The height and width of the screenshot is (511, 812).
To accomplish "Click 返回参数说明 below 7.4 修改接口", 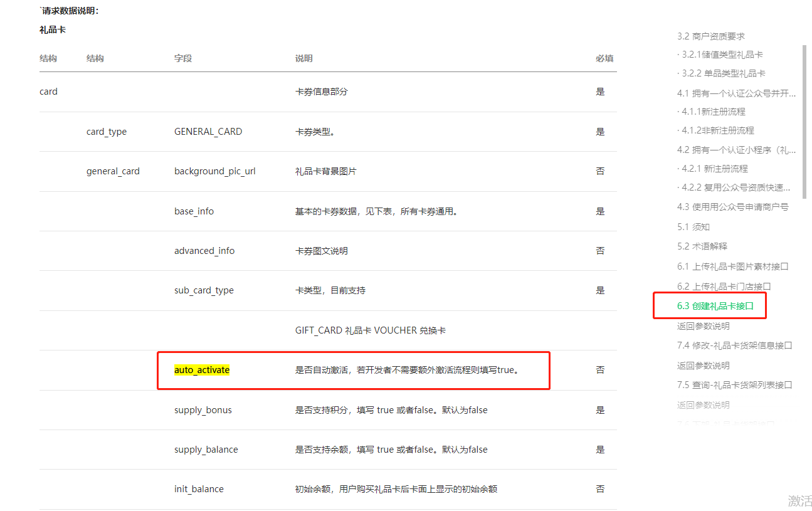I will pyautogui.click(x=704, y=366).
